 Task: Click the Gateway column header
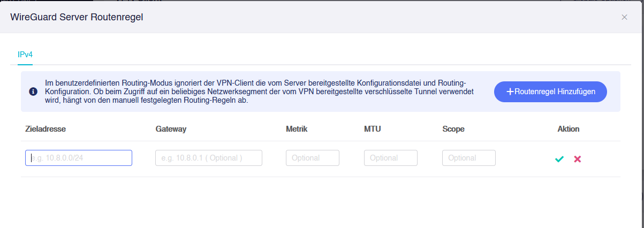tap(171, 129)
